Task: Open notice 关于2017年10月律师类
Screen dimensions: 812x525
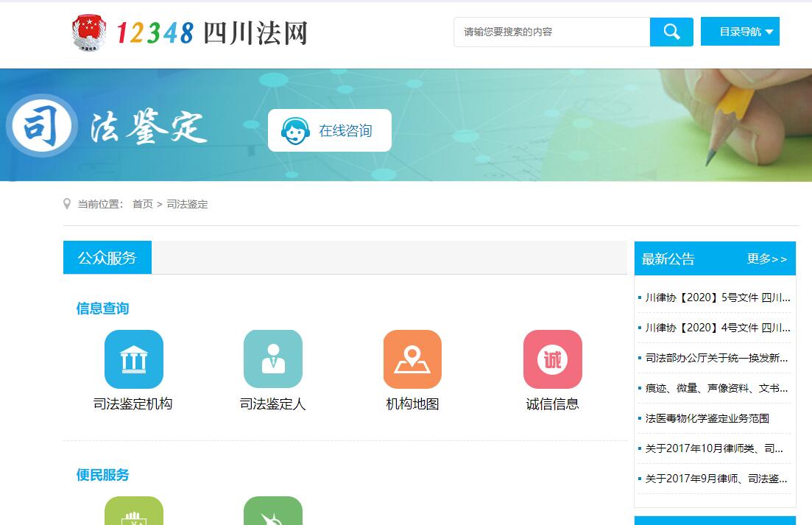Action: pos(714,448)
